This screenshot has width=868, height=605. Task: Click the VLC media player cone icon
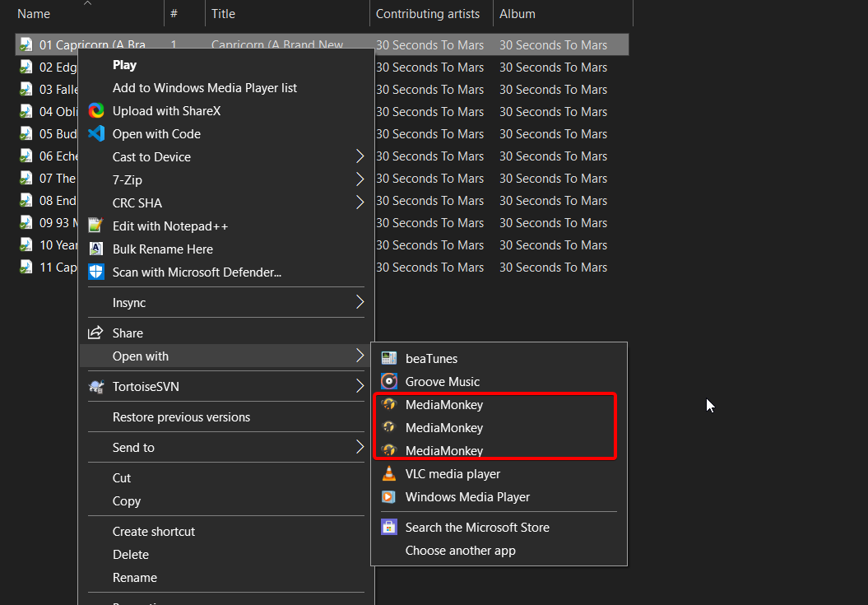389,473
